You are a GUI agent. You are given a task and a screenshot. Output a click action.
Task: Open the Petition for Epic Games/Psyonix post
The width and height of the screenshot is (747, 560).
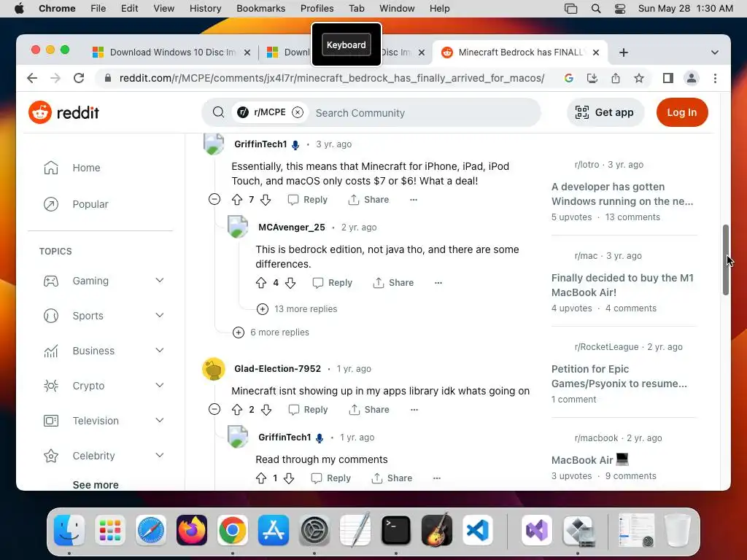click(x=619, y=376)
